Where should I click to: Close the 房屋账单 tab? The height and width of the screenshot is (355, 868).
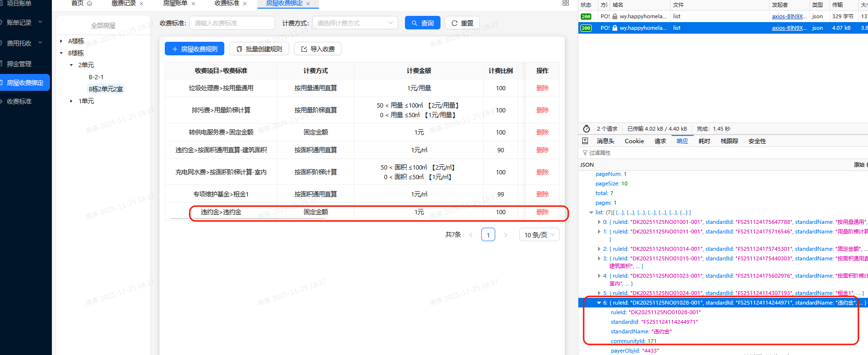coord(193,4)
